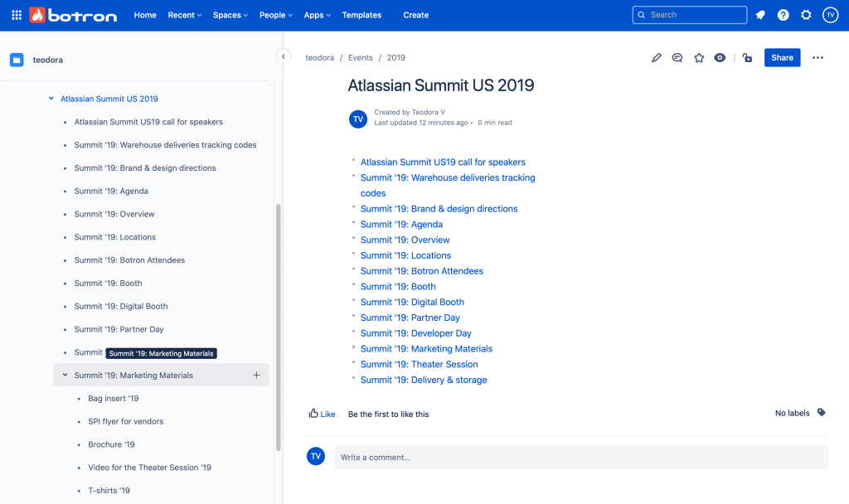Open the Apps navigation menu
The width and height of the screenshot is (849, 504).
pyautogui.click(x=316, y=14)
